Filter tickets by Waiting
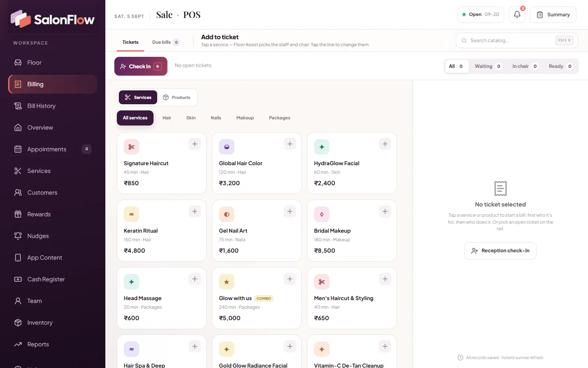588x368 pixels. (x=488, y=66)
